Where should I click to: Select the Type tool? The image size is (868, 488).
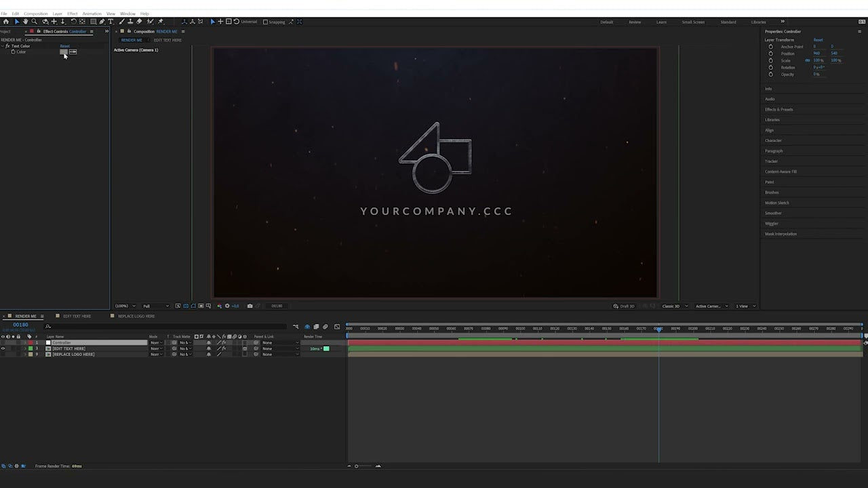(x=111, y=22)
